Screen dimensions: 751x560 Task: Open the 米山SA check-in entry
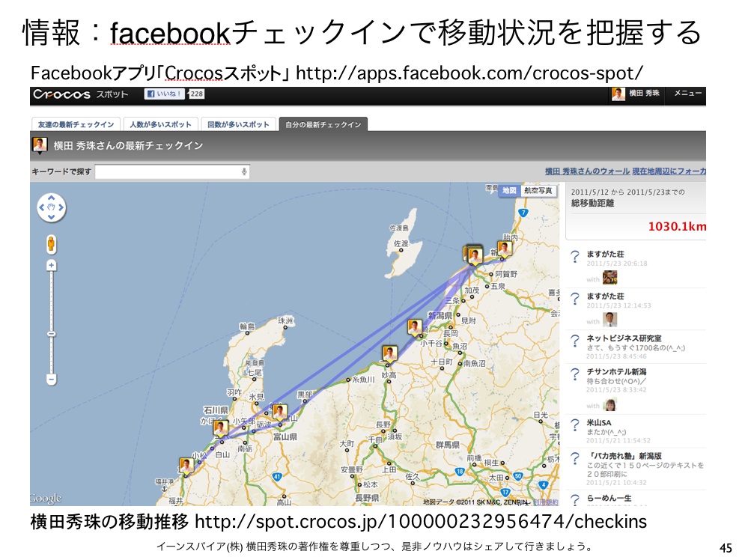pyautogui.click(x=599, y=422)
